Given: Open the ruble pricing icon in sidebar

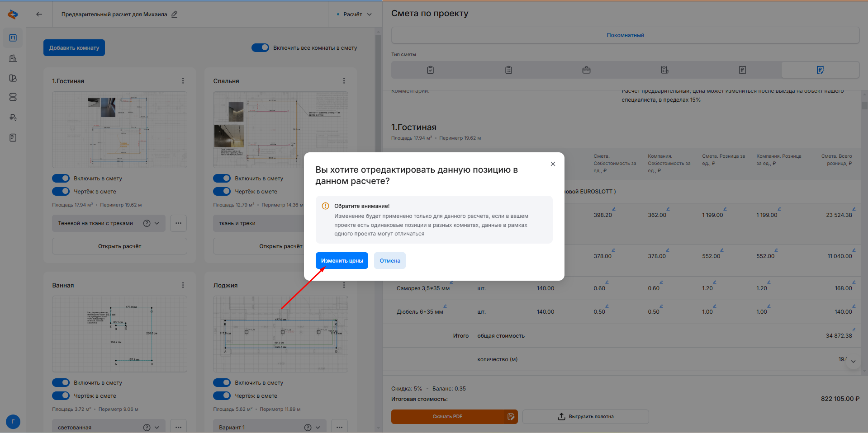Looking at the screenshot, I should [x=13, y=118].
